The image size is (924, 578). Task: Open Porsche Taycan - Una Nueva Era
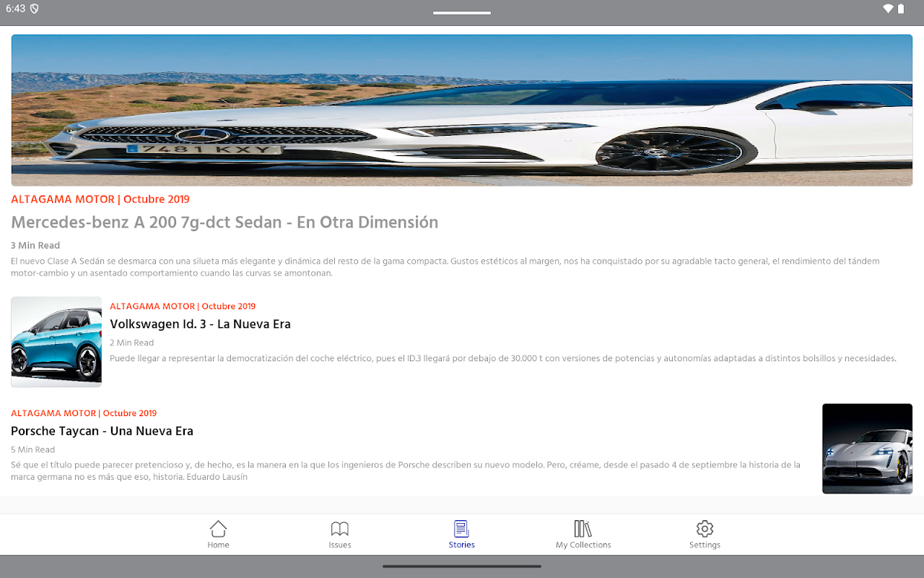[102, 431]
